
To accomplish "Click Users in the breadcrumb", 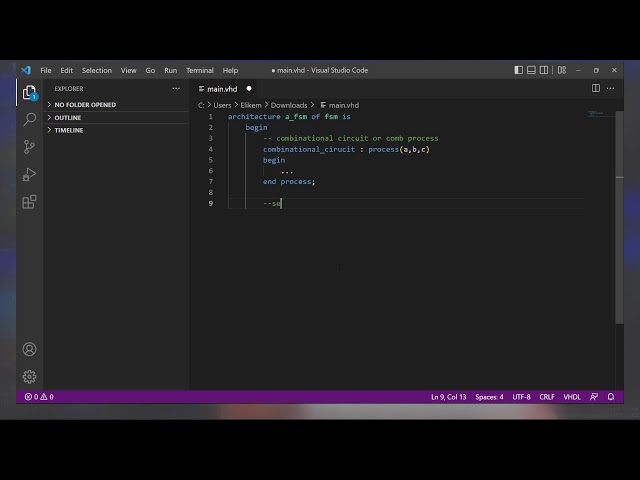I will [x=222, y=105].
